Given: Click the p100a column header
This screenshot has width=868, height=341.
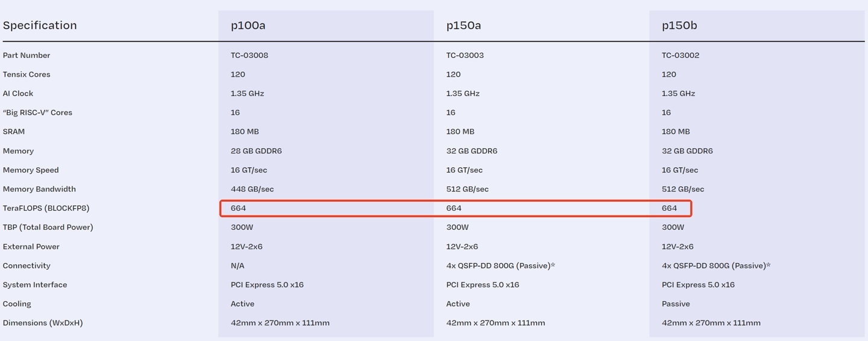Looking at the screenshot, I should pos(248,25).
